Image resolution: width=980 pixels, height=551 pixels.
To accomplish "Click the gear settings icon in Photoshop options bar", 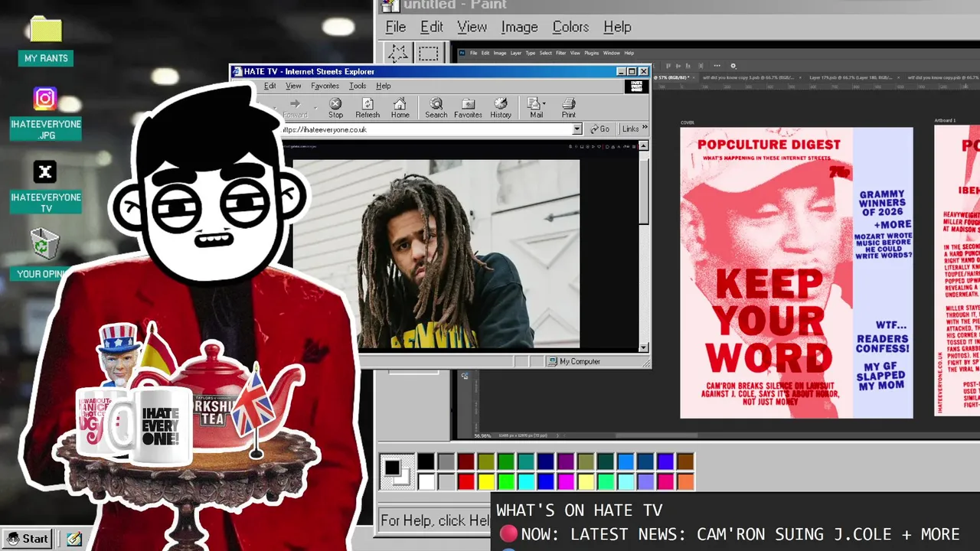I will (733, 66).
